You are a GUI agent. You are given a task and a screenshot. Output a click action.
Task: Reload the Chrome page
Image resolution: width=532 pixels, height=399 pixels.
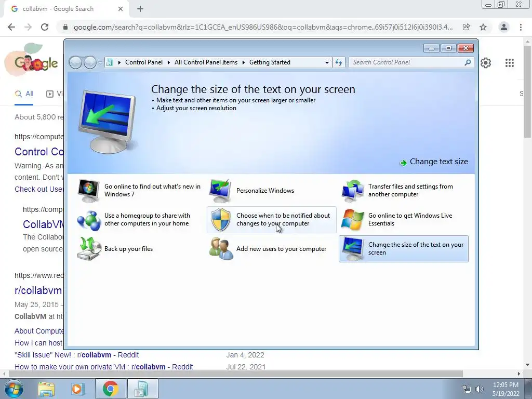(x=45, y=27)
